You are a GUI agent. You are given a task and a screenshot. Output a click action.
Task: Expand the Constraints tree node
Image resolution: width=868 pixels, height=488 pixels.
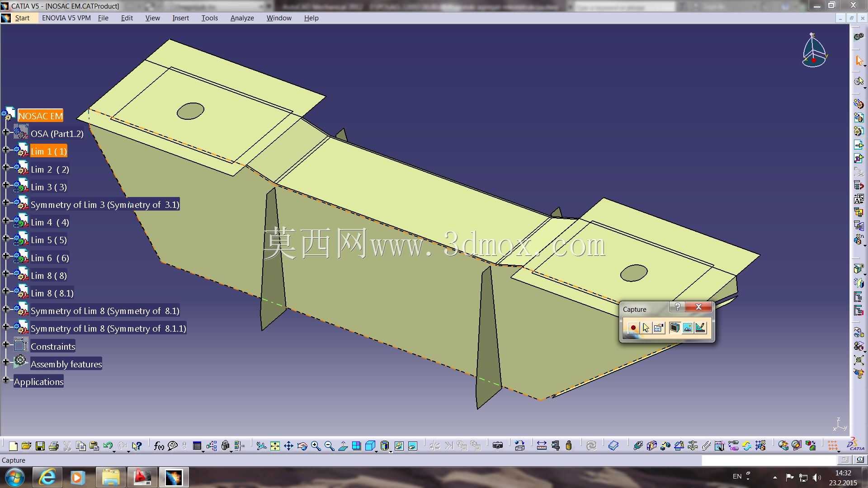click(x=6, y=345)
